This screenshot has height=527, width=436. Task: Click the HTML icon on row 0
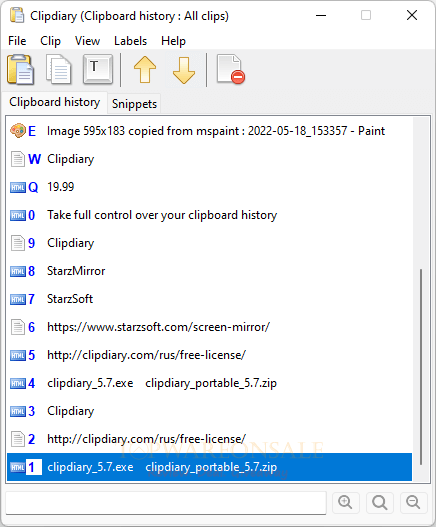pyautogui.click(x=18, y=215)
